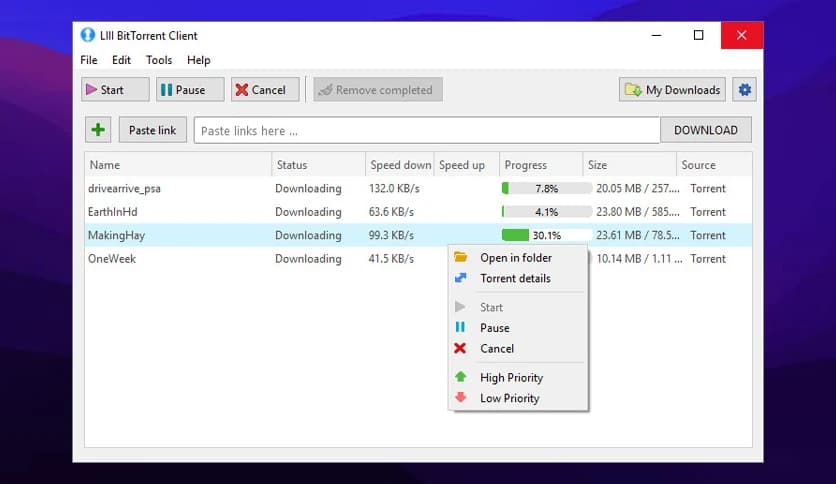Click the 132.0 KB/s speed value
836x484 pixels.
coord(394,188)
